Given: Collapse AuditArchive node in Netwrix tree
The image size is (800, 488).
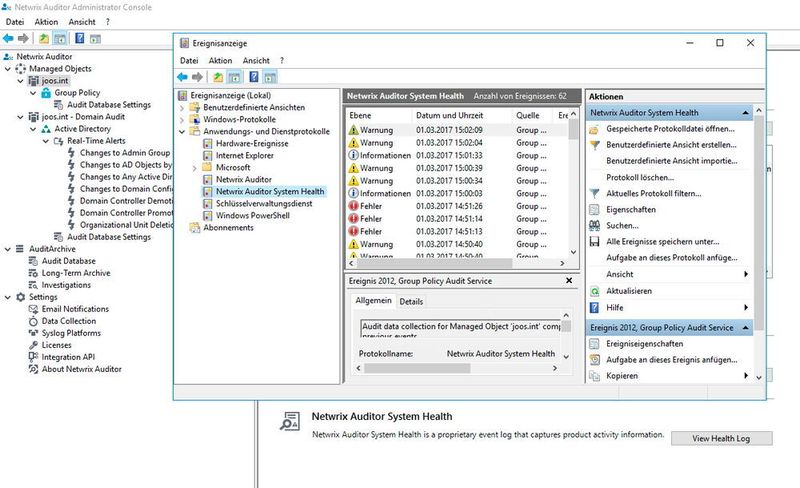Looking at the screenshot, I should pos(8,249).
